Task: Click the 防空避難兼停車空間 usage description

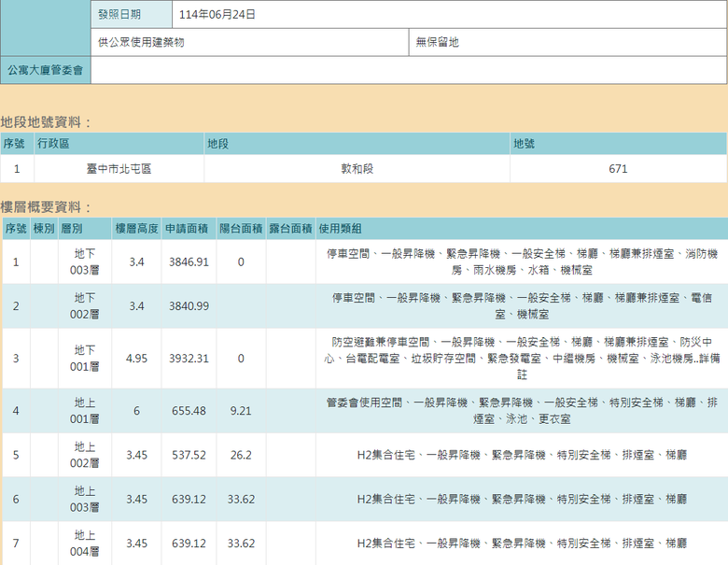Action: point(522,359)
